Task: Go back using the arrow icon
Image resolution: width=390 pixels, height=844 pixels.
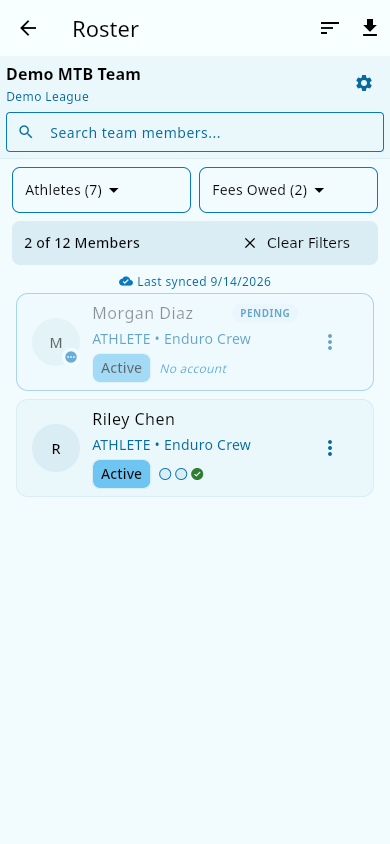Action: pyautogui.click(x=28, y=28)
